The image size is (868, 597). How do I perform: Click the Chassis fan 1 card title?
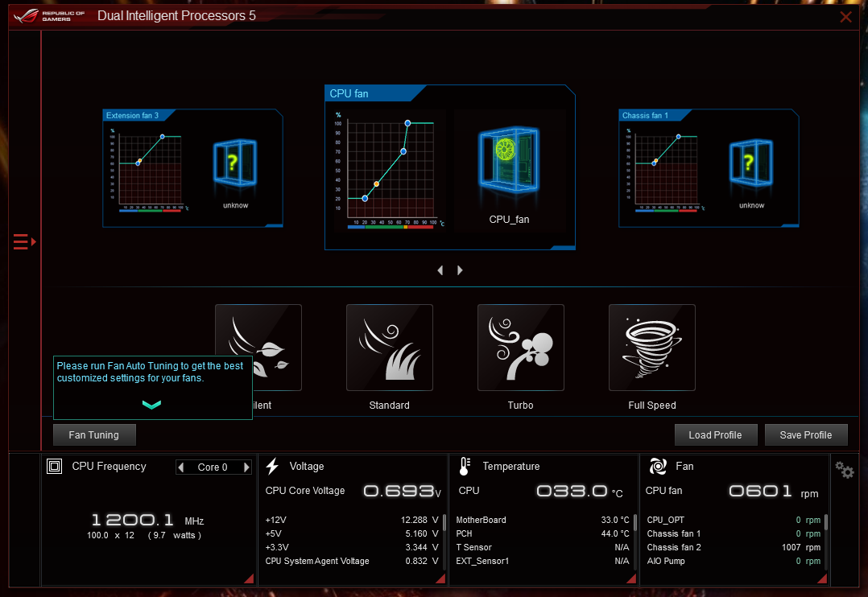click(645, 115)
